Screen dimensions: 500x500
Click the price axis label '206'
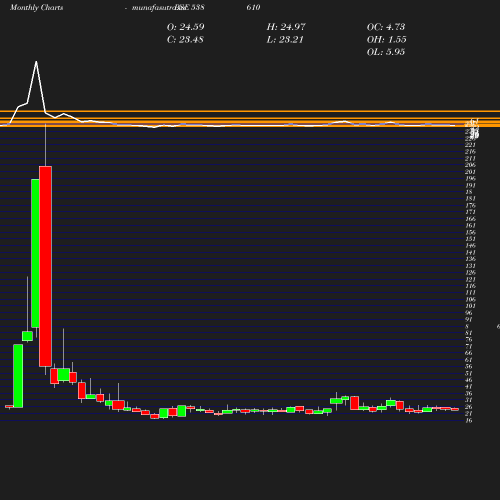pyautogui.click(x=470, y=165)
